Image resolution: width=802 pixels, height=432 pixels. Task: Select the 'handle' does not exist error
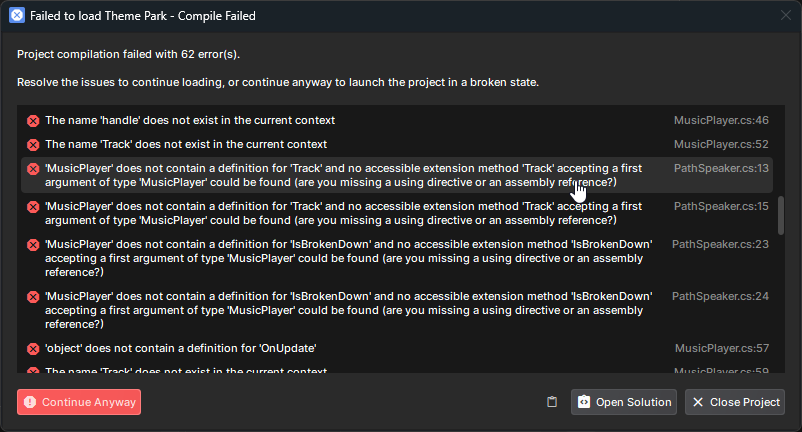point(397,121)
